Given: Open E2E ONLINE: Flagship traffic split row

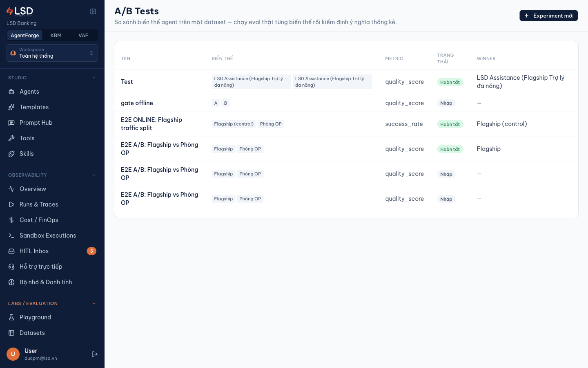Looking at the screenshot, I should click(346, 124).
